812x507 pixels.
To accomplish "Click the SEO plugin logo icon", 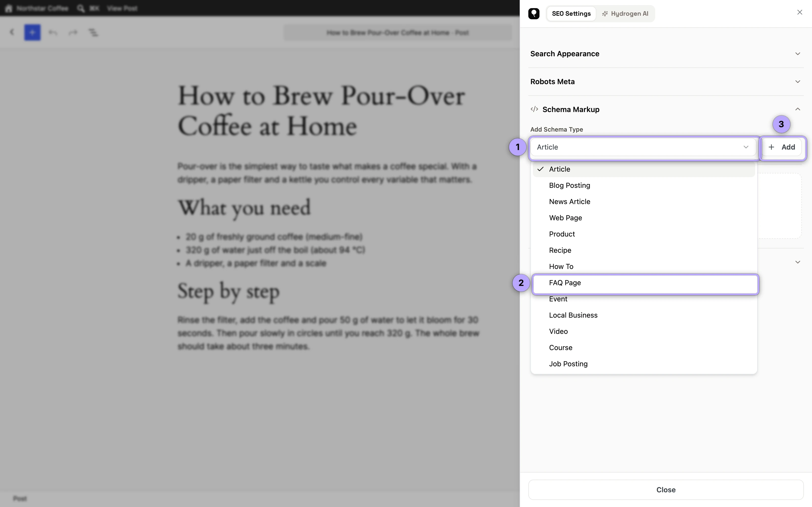I will (x=533, y=14).
